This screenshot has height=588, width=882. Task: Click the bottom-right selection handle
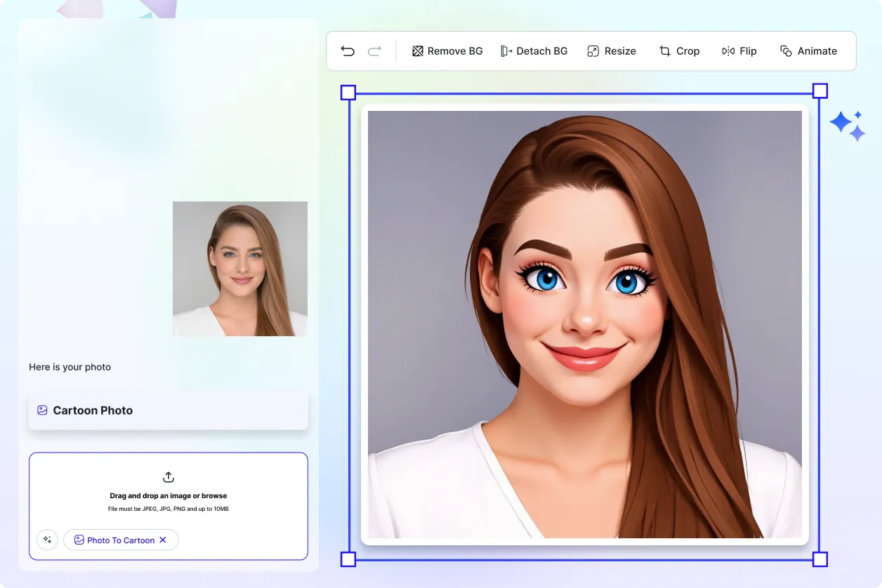coord(820,559)
